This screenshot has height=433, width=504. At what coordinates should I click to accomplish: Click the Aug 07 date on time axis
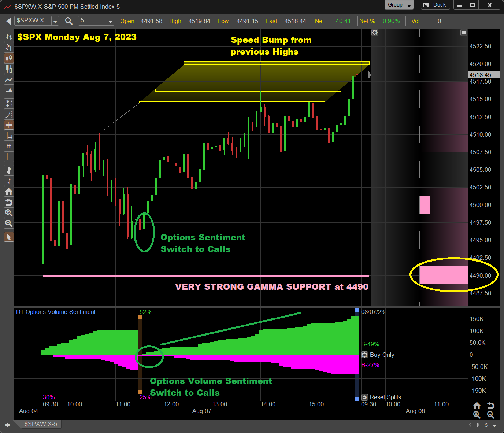pyautogui.click(x=202, y=411)
